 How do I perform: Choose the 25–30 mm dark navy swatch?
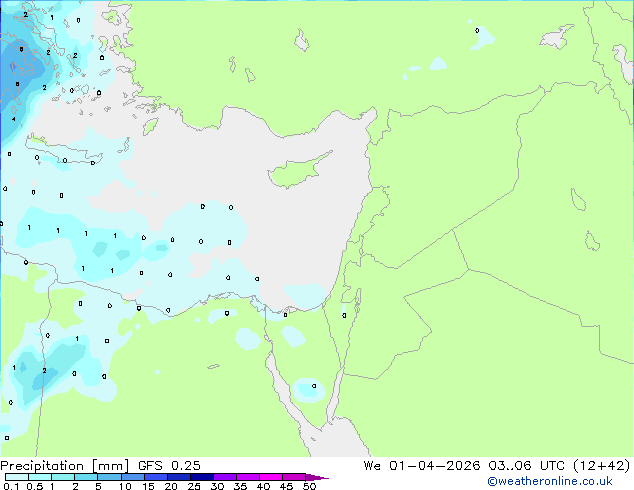[202, 477]
